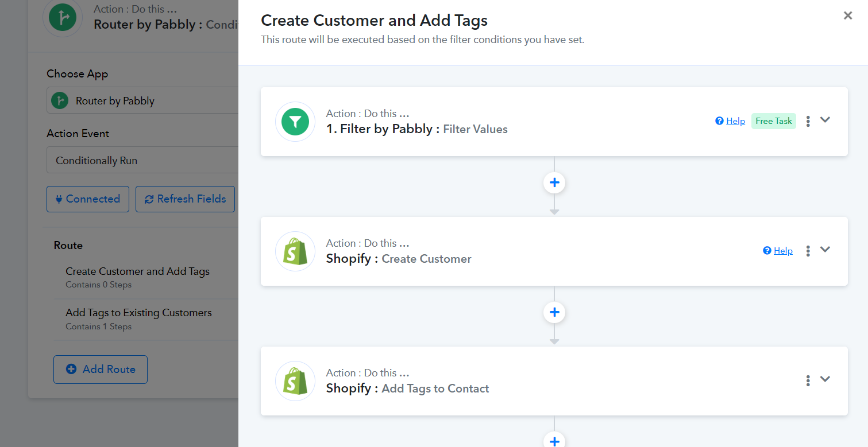
Task: Click the Create Customer and Add Tags heading
Action: tap(375, 21)
